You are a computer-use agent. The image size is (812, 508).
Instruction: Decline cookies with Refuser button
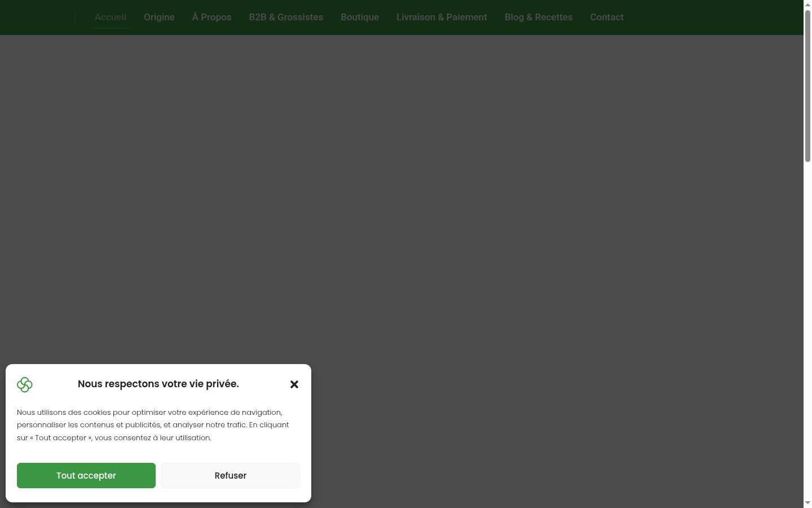pyautogui.click(x=231, y=475)
